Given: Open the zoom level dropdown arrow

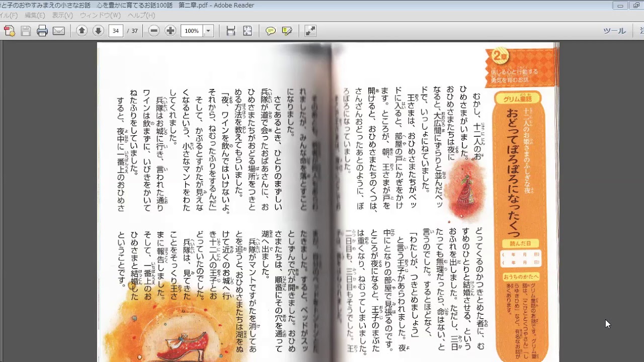Looking at the screenshot, I should pos(208,31).
